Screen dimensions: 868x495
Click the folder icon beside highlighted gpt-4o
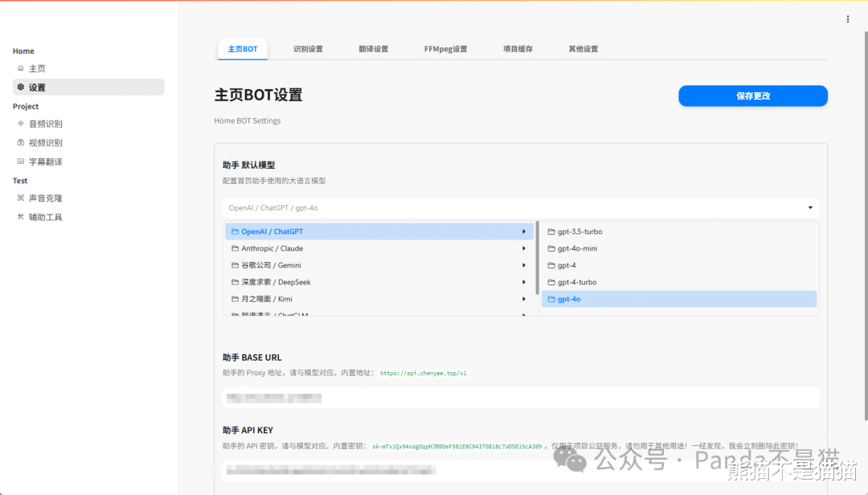[x=551, y=299]
